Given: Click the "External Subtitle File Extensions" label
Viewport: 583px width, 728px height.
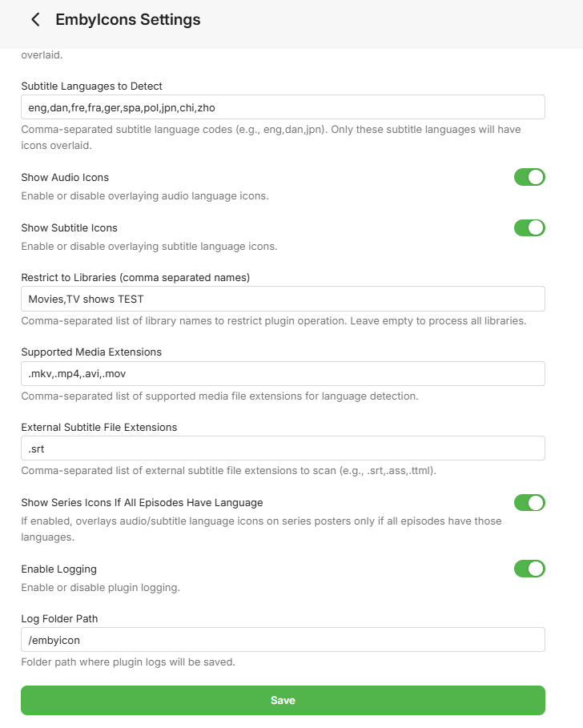Looking at the screenshot, I should (99, 427).
